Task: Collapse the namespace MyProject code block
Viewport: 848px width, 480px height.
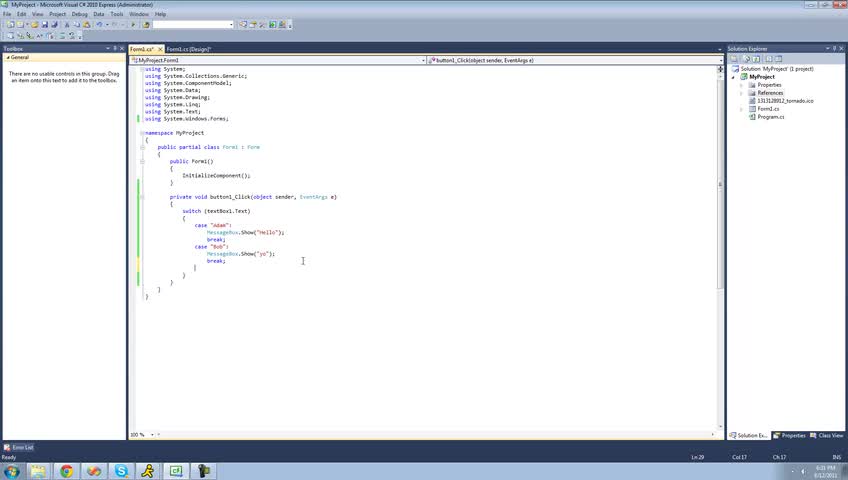Action: pos(142,133)
